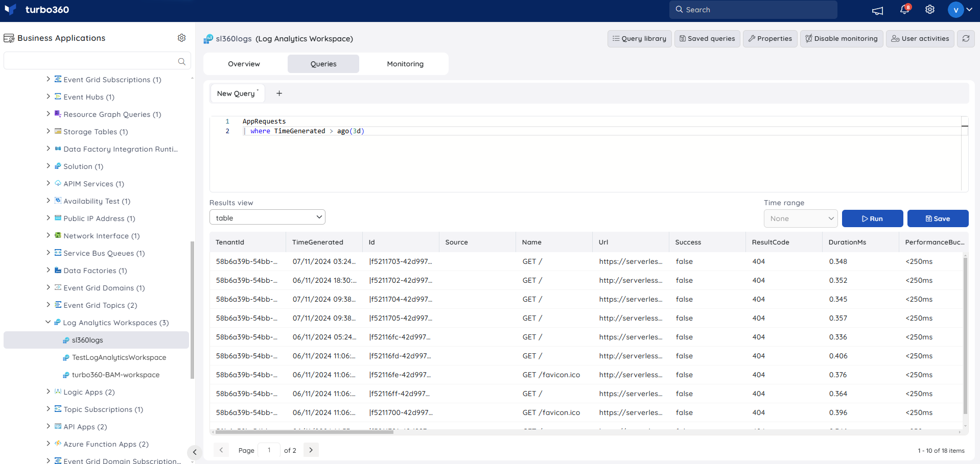Open the Results view table dropdown
980x464 pixels.
point(267,217)
